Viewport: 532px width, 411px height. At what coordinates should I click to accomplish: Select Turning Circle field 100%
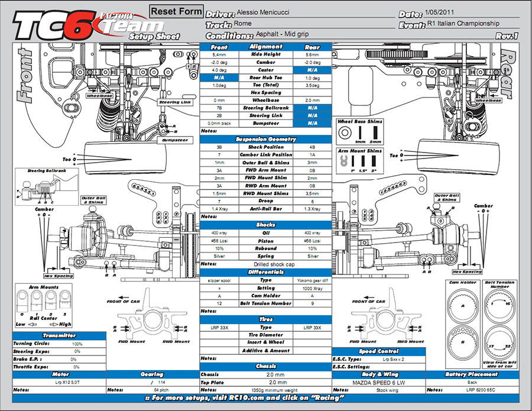(77, 344)
